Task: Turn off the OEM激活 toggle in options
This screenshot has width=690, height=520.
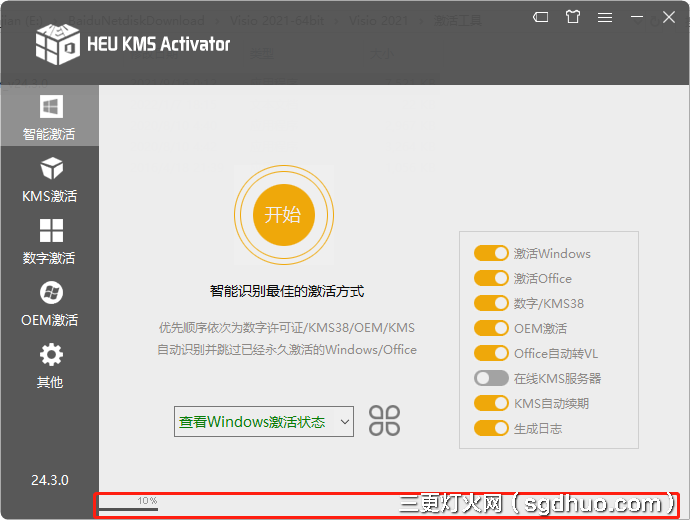Action: (x=491, y=329)
